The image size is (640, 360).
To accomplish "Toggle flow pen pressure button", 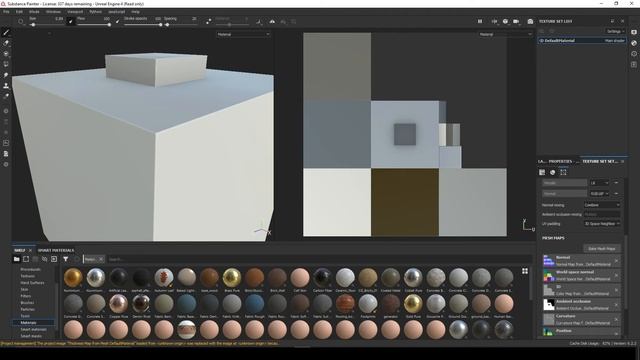I will click(x=118, y=21).
